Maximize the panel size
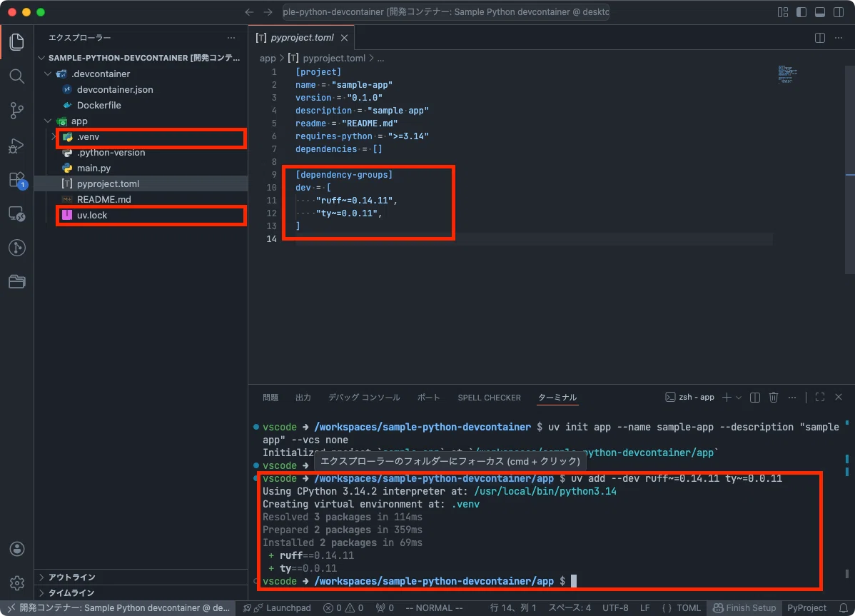 (819, 398)
